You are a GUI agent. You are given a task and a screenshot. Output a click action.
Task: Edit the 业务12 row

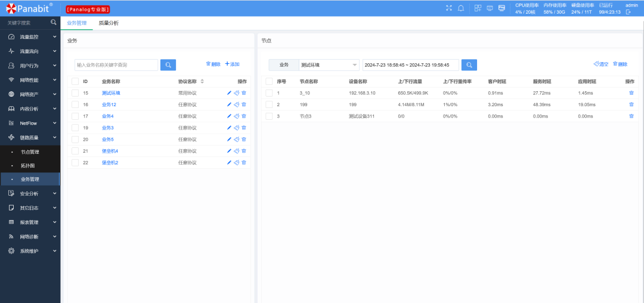229,105
